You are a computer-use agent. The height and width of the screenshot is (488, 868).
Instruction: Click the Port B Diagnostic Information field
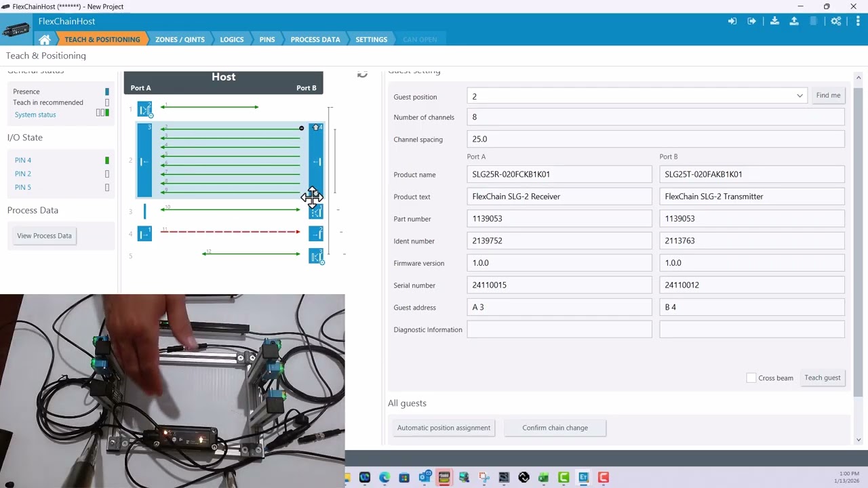coord(752,329)
